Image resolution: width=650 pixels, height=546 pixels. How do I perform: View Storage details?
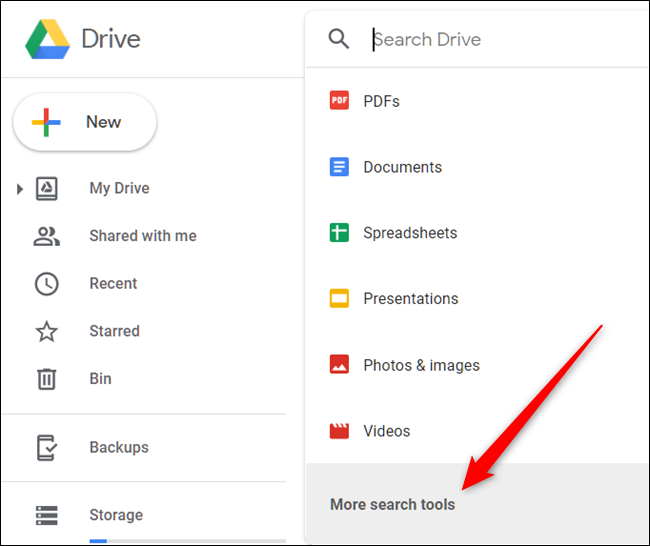click(116, 515)
